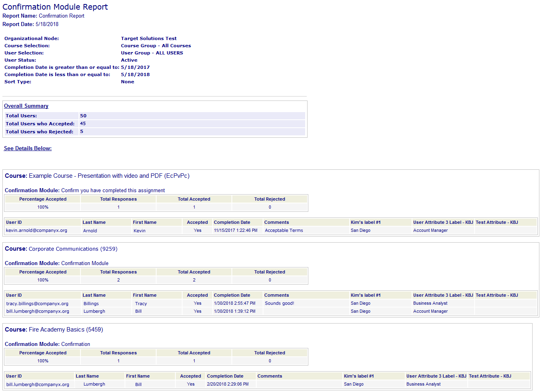Screen dimensions: 543x392
Task: Click the kevin.arnold@companyx.org user ID
Action: pyautogui.click(x=36, y=231)
